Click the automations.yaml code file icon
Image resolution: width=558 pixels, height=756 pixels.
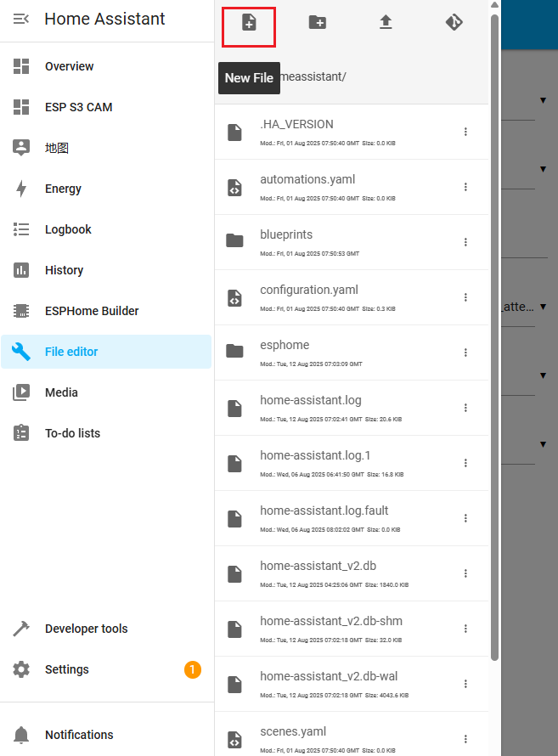tap(234, 188)
